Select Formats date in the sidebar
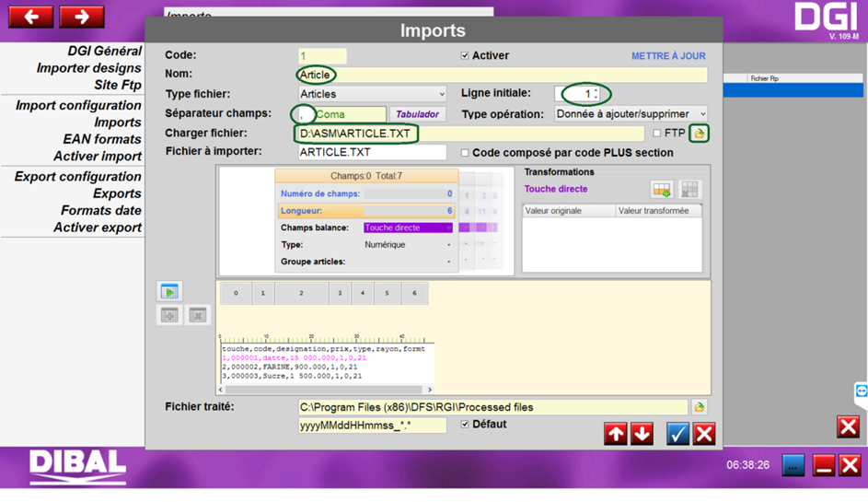Viewport: 868px width, 502px height. click(101, 210)
